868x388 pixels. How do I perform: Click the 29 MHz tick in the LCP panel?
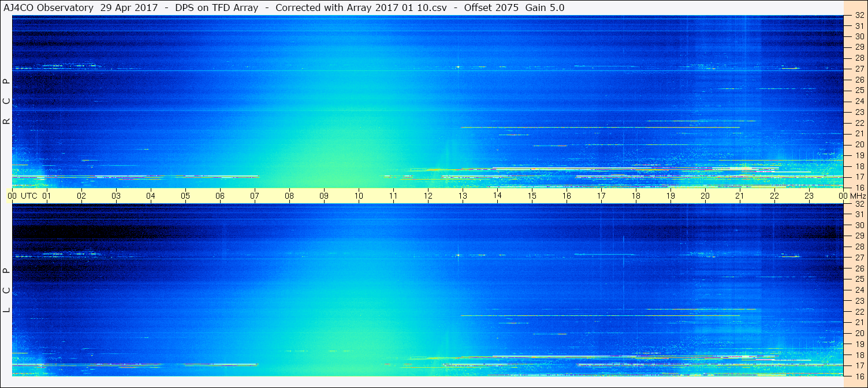(x=859, y=236)
